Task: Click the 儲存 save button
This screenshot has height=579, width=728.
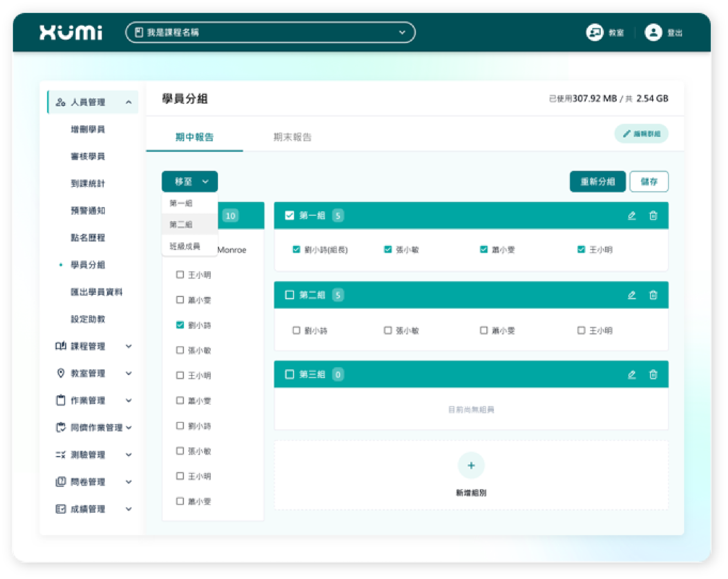Action: click(x=650, y=181)
